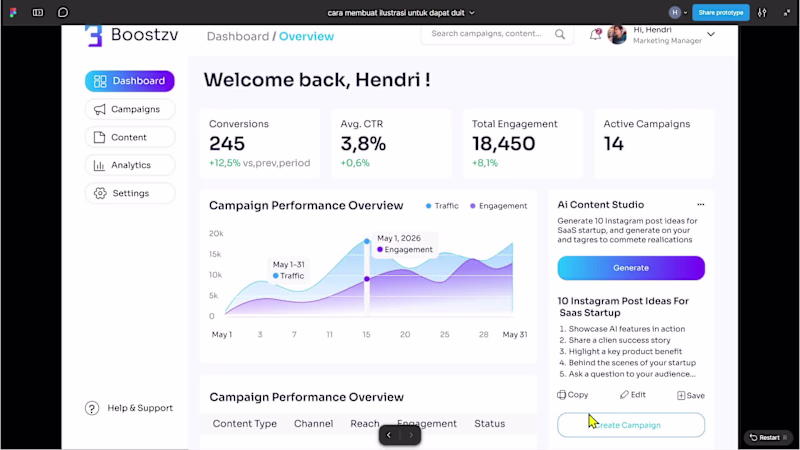Open prototype options sliders icon

762,12
